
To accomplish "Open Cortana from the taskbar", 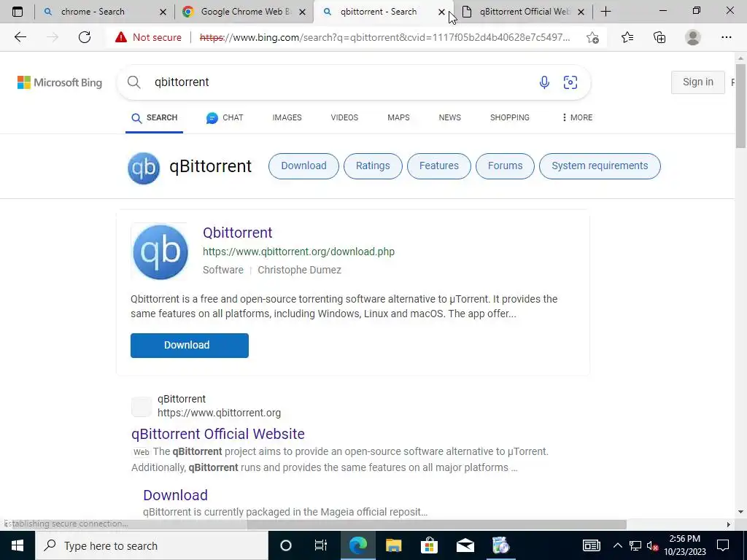I will tap(285, 545).
